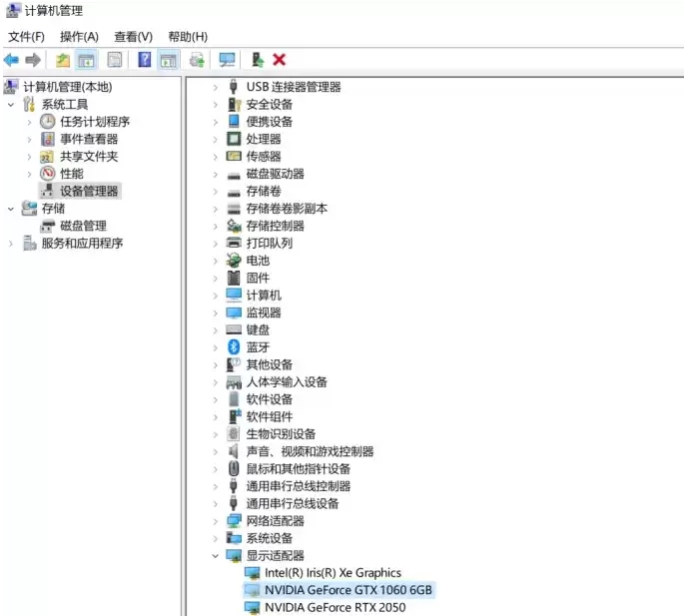
Task: Open the 操作(A) menu
Action: click(79, 37)
